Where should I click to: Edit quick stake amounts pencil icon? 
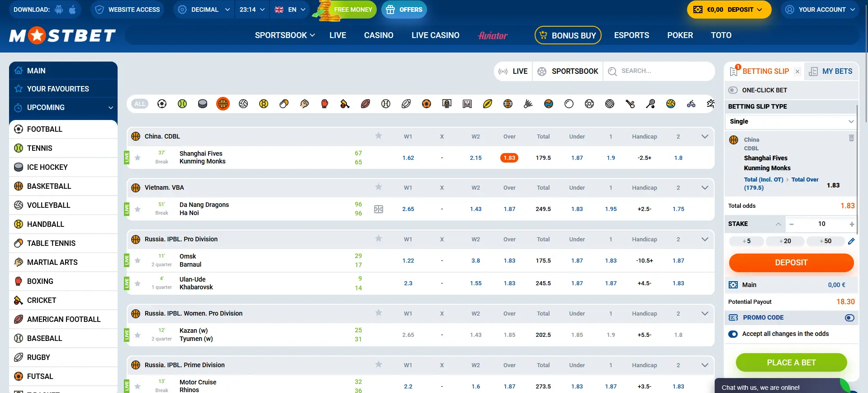[851, 241]
